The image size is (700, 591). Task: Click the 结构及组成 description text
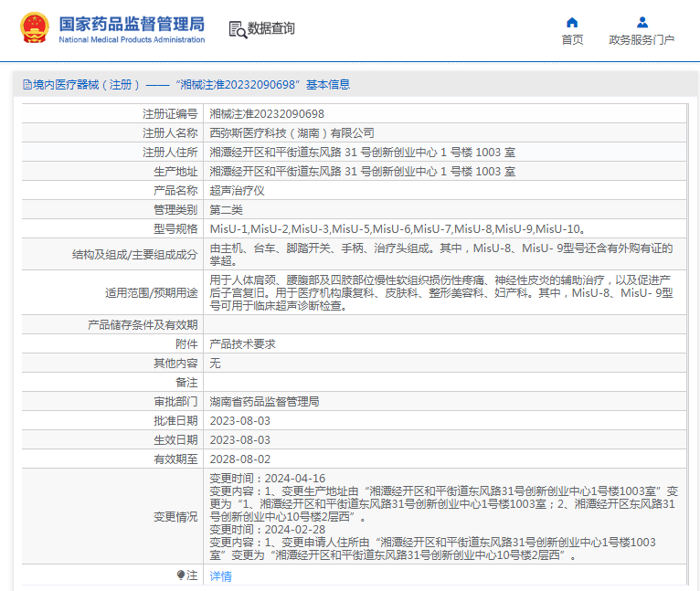tap(441, 255)
